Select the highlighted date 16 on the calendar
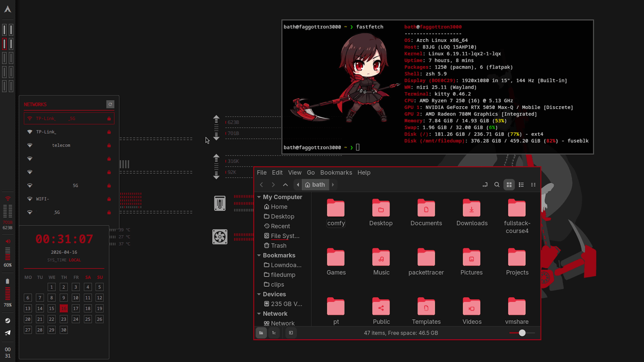Image resolution: width=644 pixels, height=362 pixels. click(63, 308)
